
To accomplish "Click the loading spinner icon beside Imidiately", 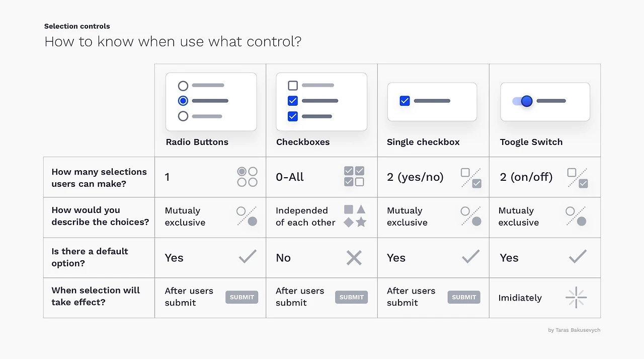I will pos(576,298).
